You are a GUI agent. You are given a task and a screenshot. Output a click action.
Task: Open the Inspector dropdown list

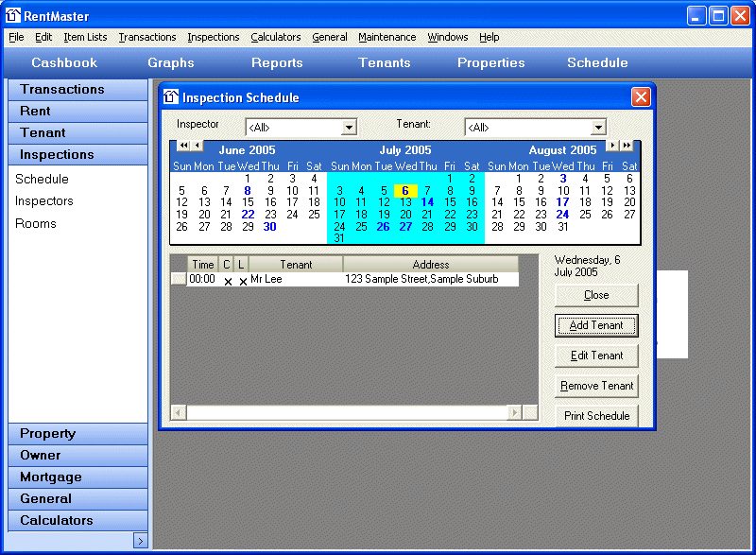coord(348,128)
